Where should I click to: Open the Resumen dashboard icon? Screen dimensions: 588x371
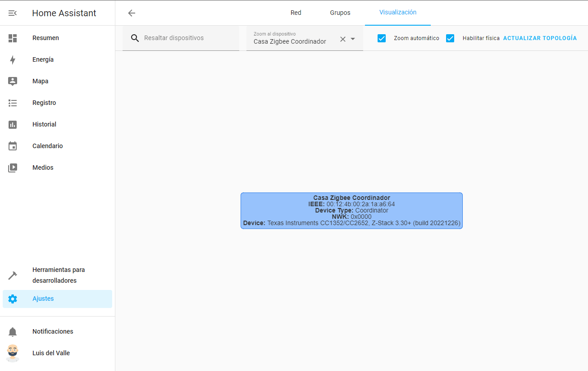13,38
